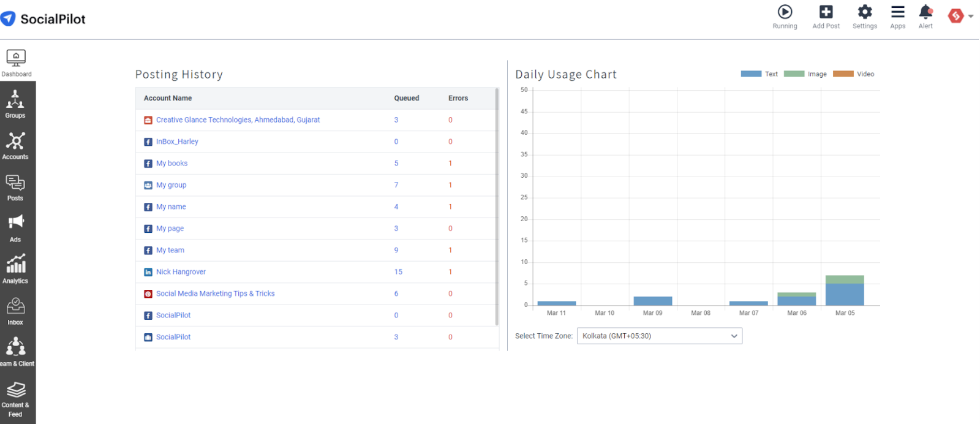This screenshot has width=980, height=424.
Task: Click queued count 9 for My team
Action: click(x=396, y=250)
